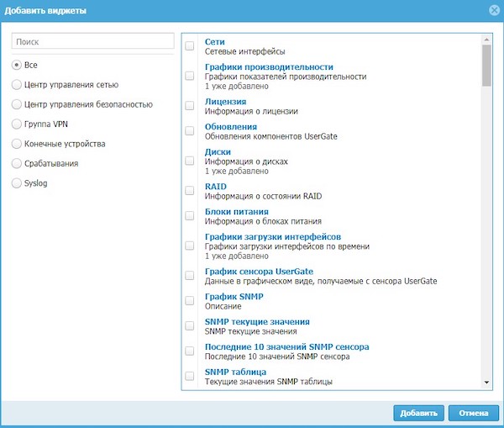Open the Диски widget title link
This screenshot has height=428, width=504.
[218, 152]
